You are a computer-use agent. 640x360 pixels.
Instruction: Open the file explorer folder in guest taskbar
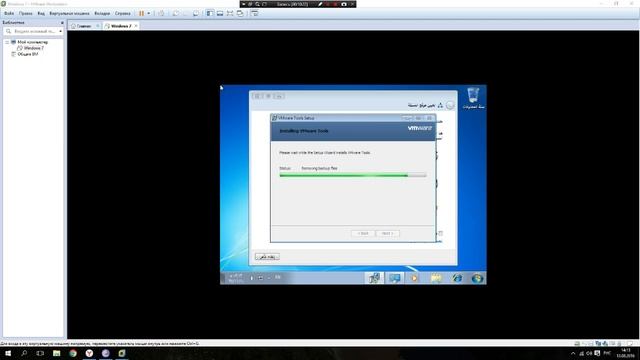pos(436,278)
